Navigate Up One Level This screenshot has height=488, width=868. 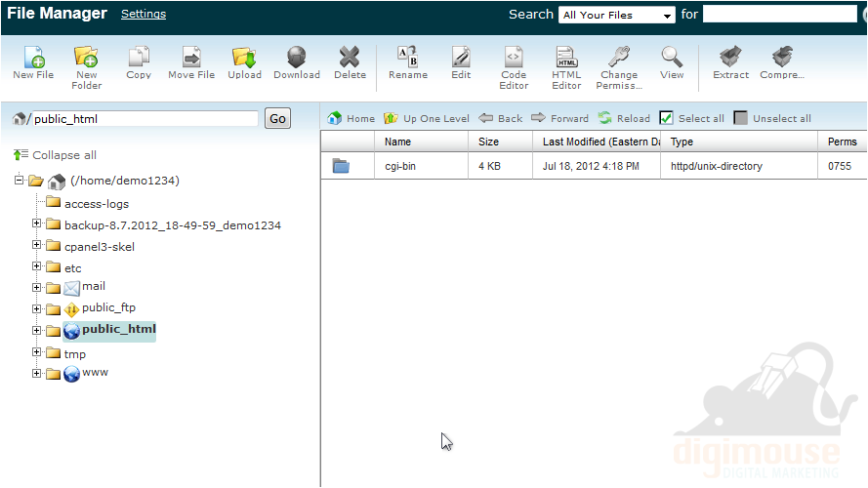(427, 118)
